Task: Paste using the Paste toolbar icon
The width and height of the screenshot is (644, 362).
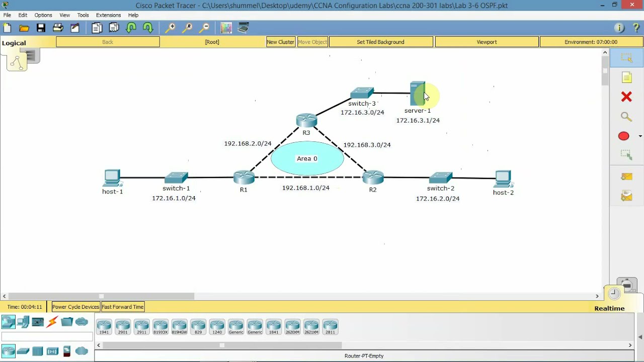Action: pyautogui.click(x=114, y=28)
